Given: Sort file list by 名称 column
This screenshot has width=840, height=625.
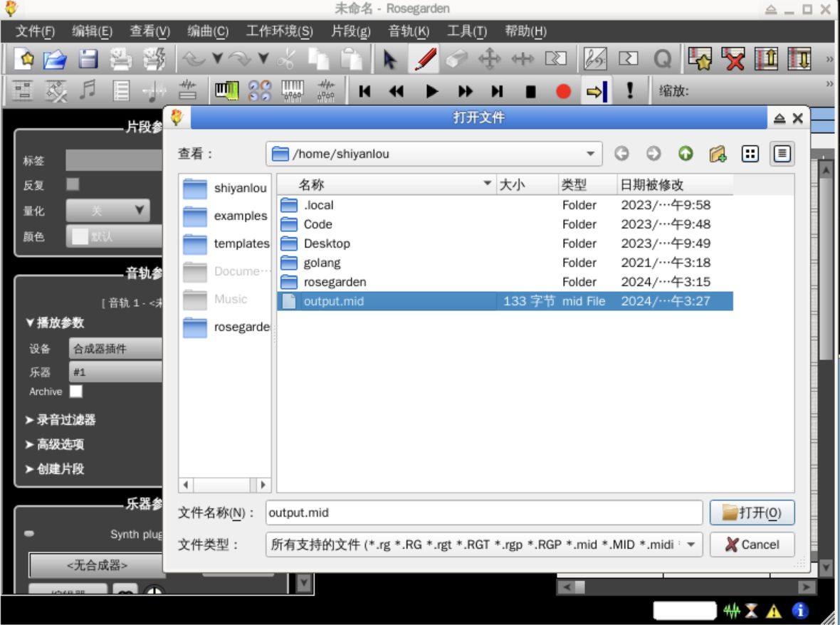Looking at the screenshot, I should (x=387, y=185).
